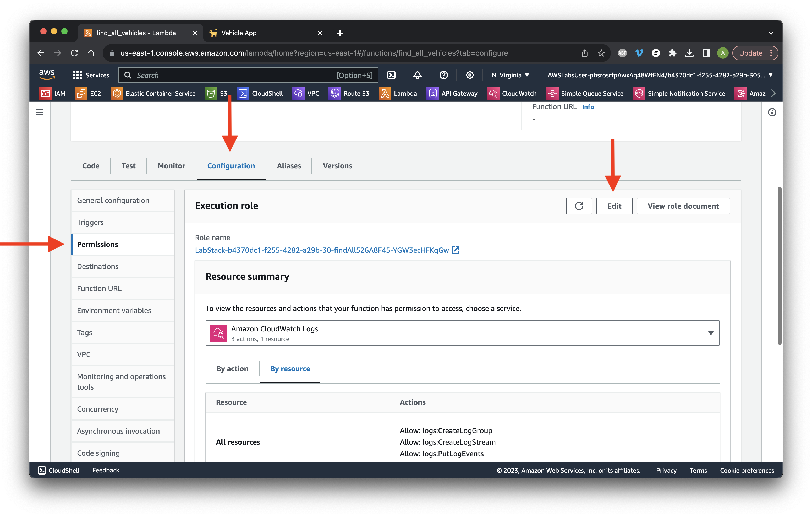The height and width of the screenshot is (517, 812).
Task: Switch to the Code tab
Action: (x=91, y=166)
